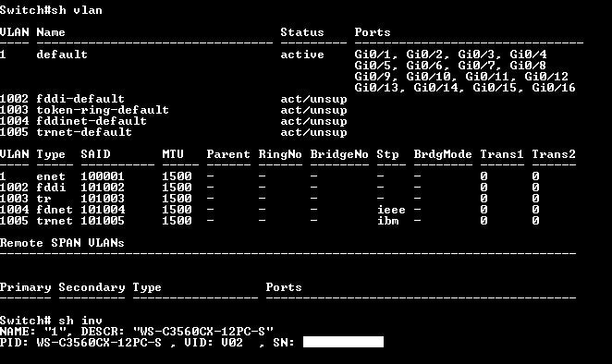Select port 'Gi0/15'
The height and width of the screenshot is (364, 612).
pyautogui.click(x=496, y=88)
